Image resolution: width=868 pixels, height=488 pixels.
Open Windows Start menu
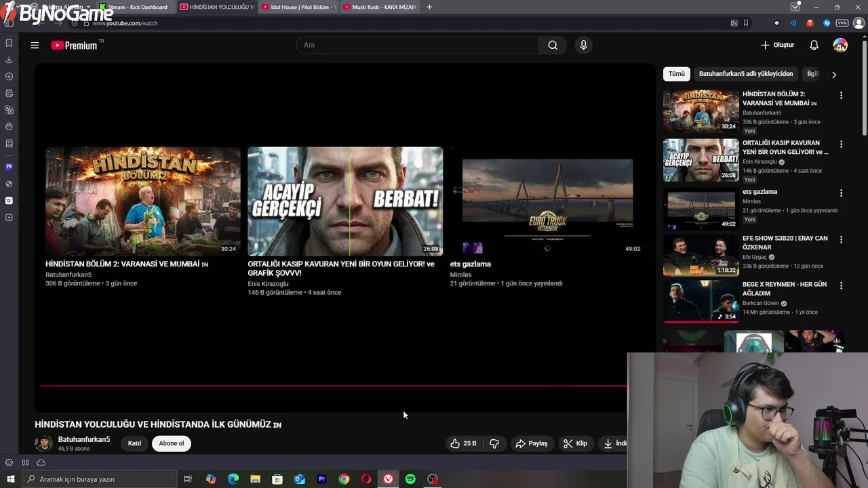coord(10,479)
